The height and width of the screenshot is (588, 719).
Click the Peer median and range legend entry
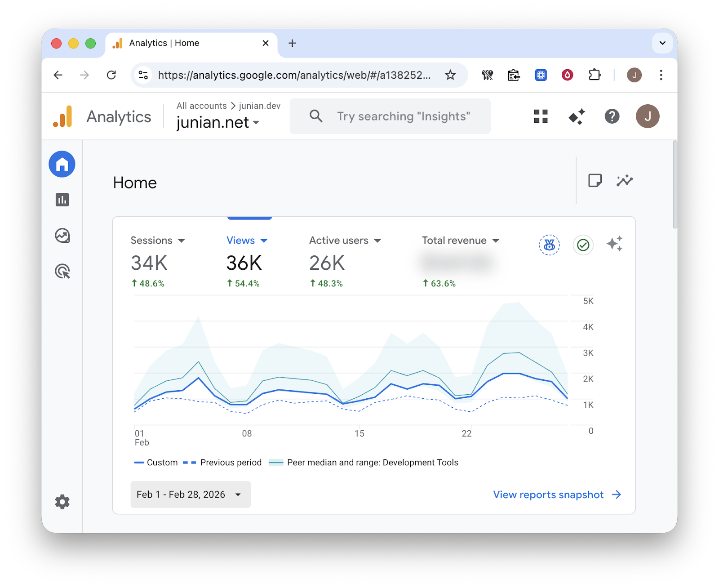point(364,463)
